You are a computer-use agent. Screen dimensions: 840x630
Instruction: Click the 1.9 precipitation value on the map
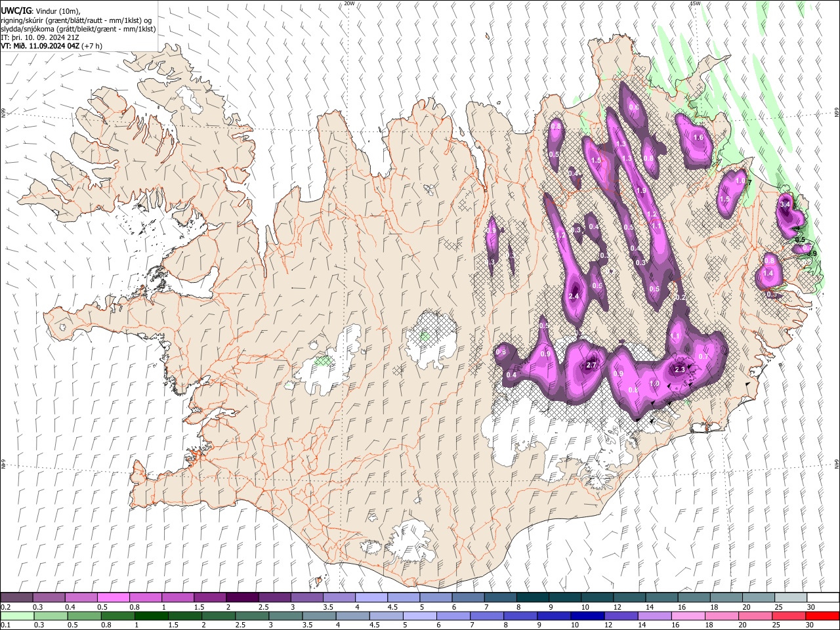[x=641, y=190]
